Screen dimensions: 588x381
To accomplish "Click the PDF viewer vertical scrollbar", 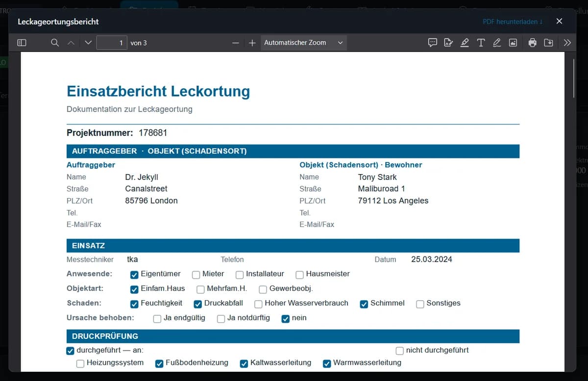I will 574,78.
